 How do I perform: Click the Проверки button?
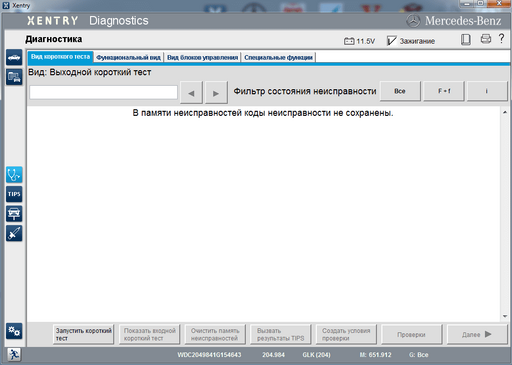click(x=411, y=334)
